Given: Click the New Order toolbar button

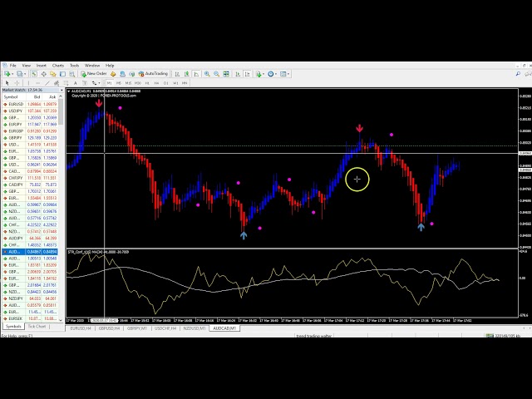Looking at the screenshot, I should pos(94,74).
